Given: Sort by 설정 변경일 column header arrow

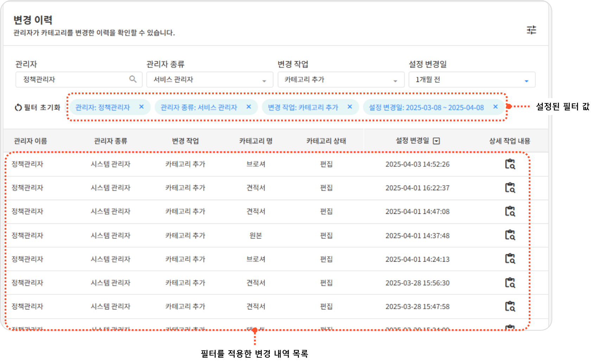Looking at the screenshot, I should 437,141.
